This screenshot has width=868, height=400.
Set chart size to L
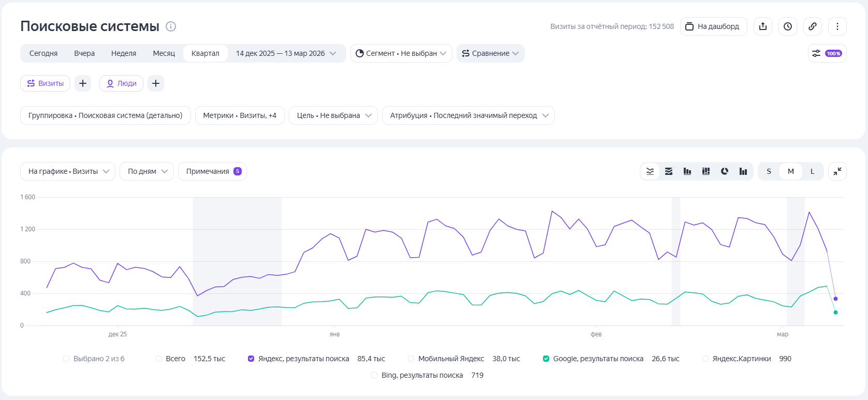[x=813, y=171]
